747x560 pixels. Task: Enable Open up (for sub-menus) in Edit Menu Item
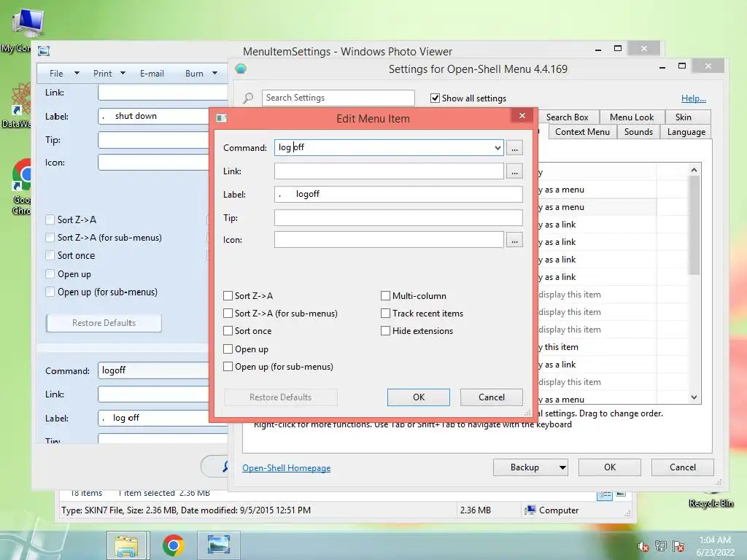[x=228, y=367]
